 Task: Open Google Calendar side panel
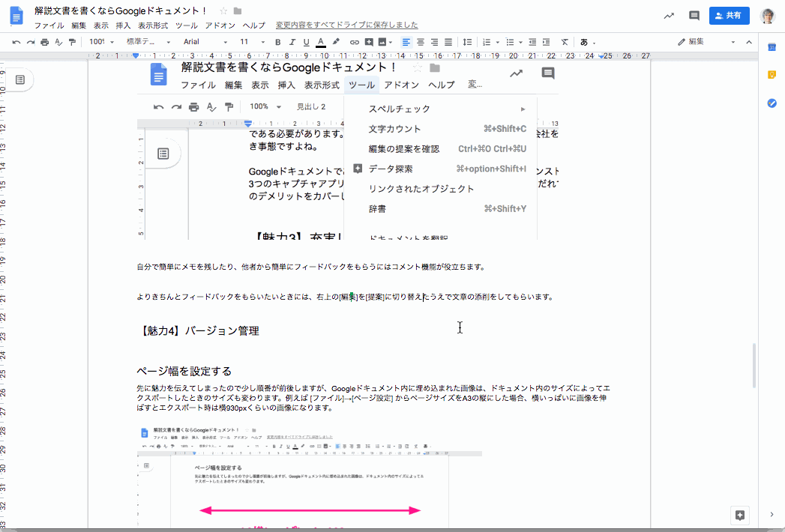tap(772, 47)
